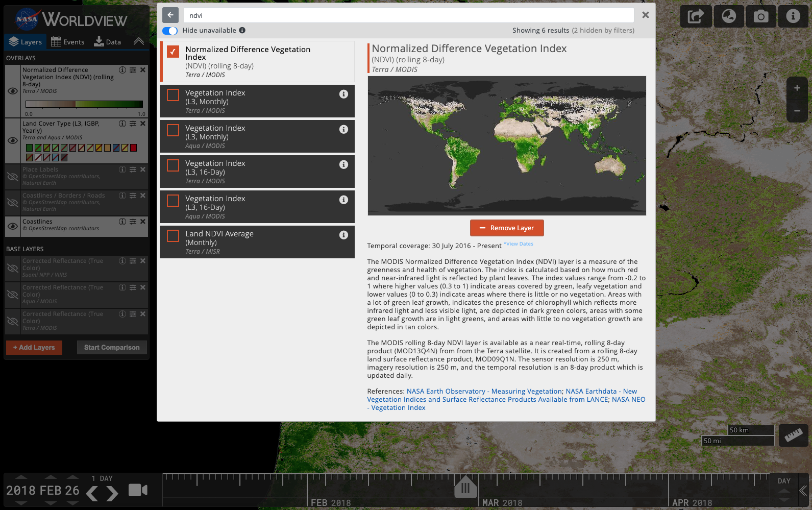This screenshot has height=510, width=812.
Task: Toggle the Hide unavailable switch
Action: [x=170, y=31]
